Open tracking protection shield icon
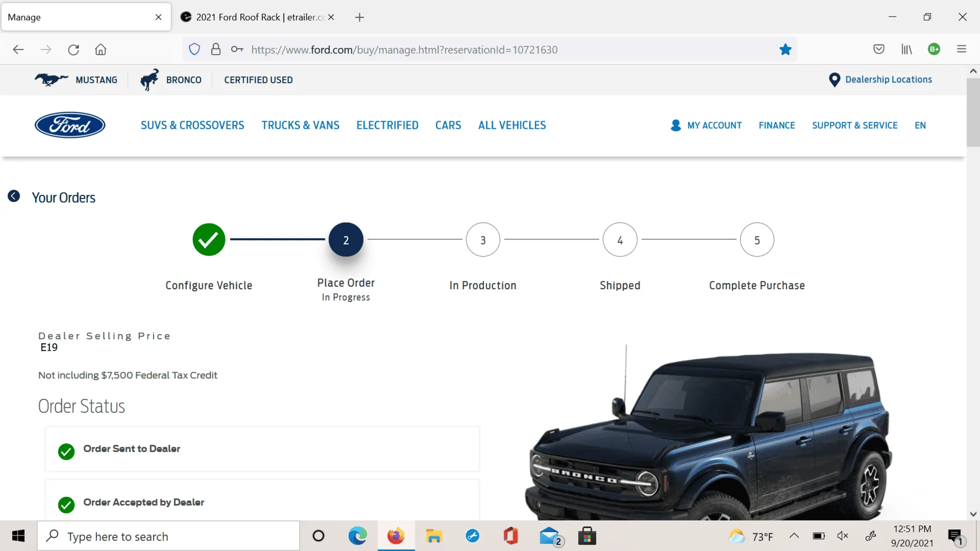 194,49
